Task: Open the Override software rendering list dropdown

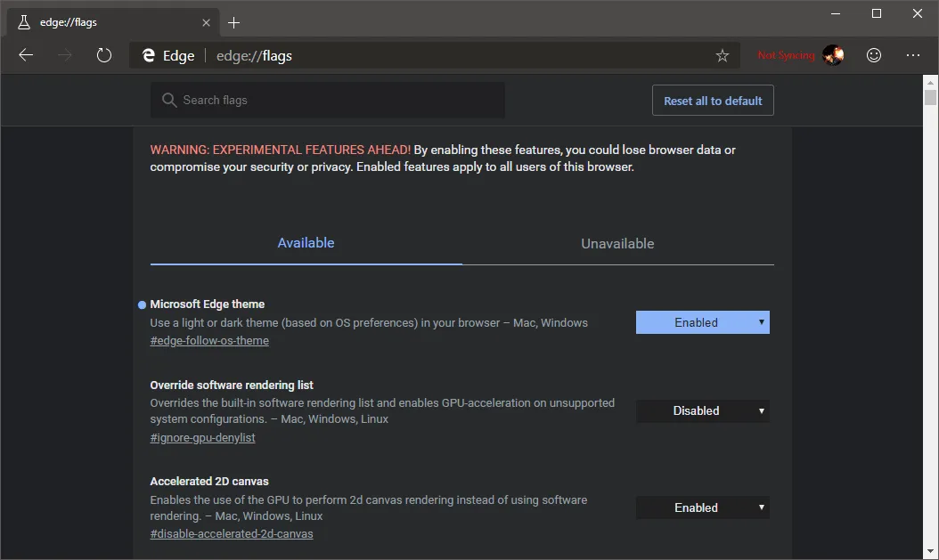Action: (x=702, y=410)
